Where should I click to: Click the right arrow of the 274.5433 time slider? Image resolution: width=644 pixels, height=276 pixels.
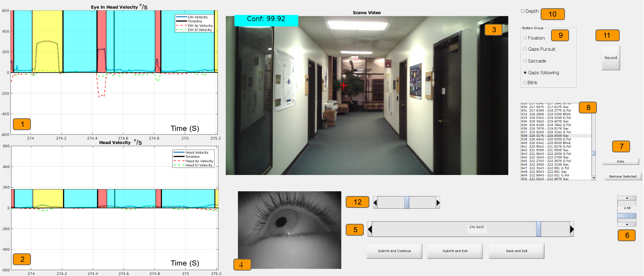coord(572,229)
